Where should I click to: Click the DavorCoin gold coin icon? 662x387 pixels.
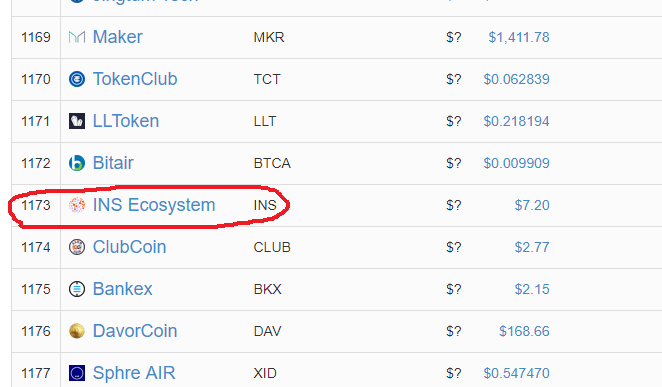point(77,331)
